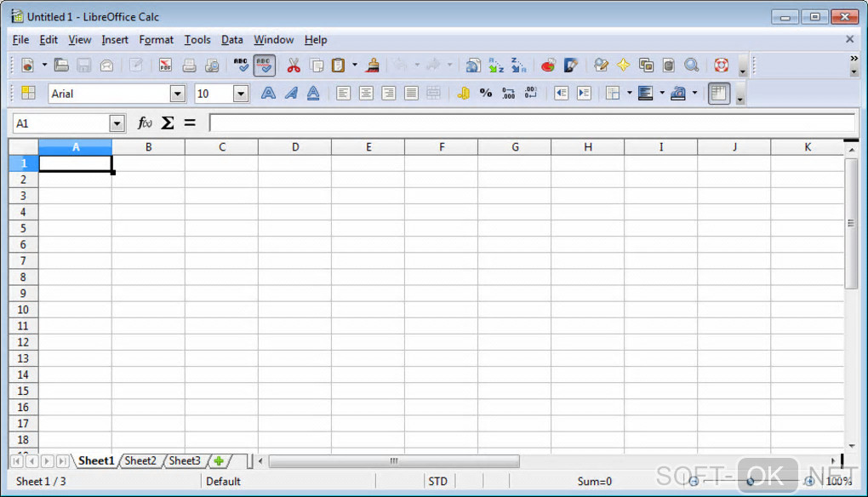
Task: Open the Gallery
Action: click(x=646, y=66)
